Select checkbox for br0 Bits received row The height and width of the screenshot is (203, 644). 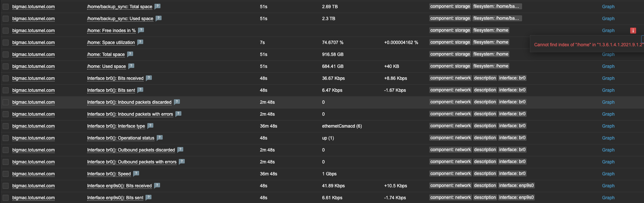6,78
